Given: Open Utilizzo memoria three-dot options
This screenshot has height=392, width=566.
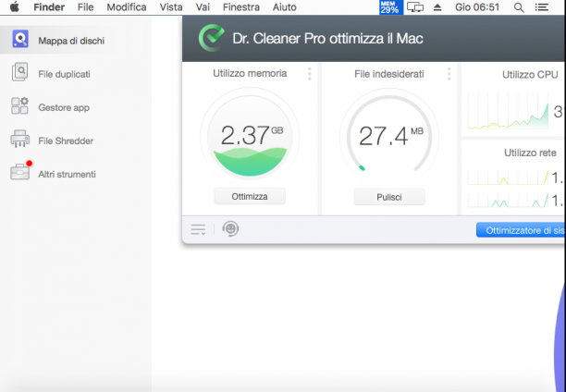Looking at the screenshot, I should [309, 74].
